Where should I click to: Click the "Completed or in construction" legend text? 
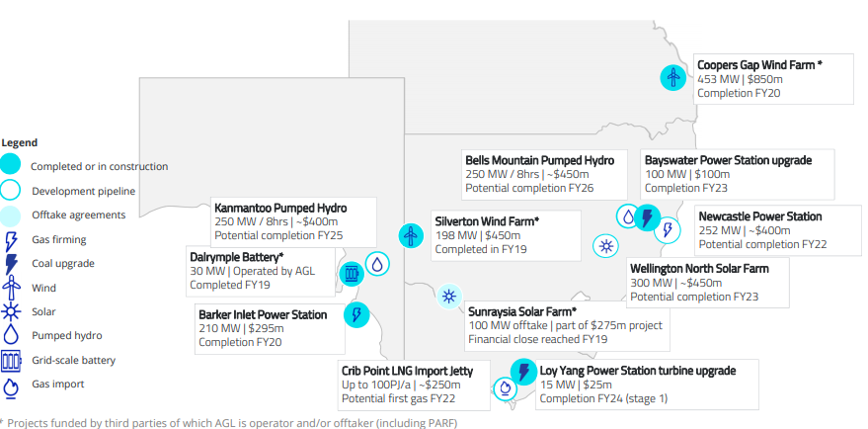(100, 166)
